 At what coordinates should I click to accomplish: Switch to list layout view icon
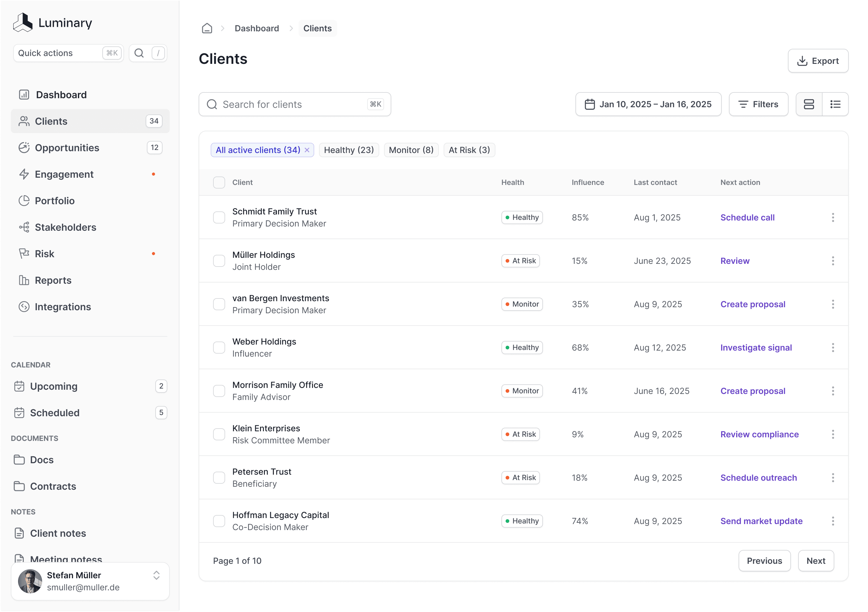tap(835, 104)
